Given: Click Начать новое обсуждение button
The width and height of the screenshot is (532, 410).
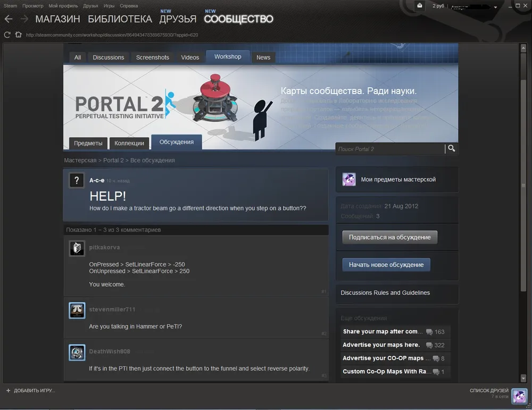Looking at the screenshot, I should [x=386, y=264].
